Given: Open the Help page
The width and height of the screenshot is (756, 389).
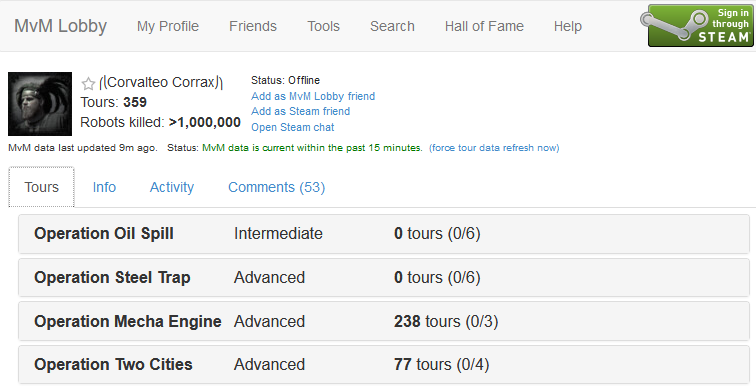Looking at the screenshot, I should pos(567,26).
